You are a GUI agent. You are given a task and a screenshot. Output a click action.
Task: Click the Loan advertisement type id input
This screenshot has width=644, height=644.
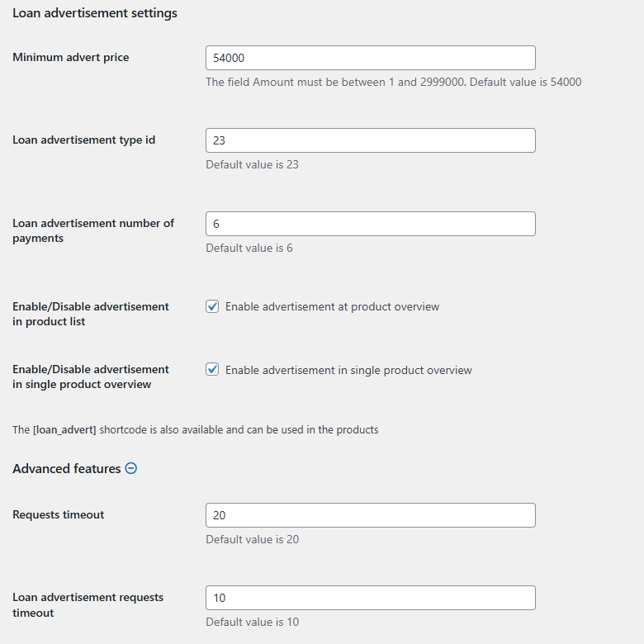click(x=370, y=140)
